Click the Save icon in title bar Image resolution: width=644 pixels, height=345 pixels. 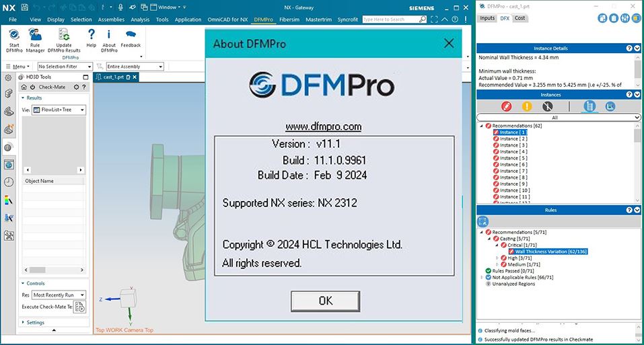[25, 7]
